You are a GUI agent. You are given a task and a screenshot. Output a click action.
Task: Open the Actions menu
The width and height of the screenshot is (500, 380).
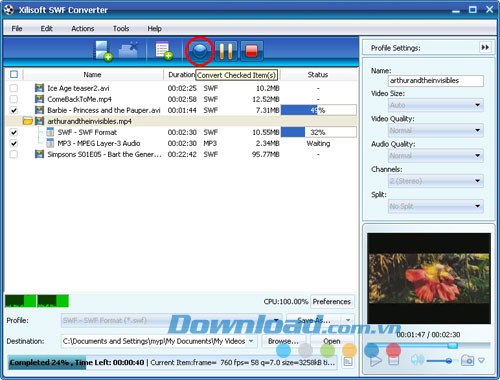(x=83, y=28)
